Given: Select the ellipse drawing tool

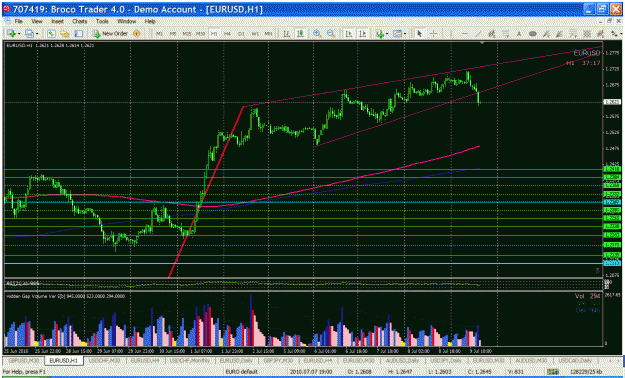Looking at the screenshot, I should [533, 34].
